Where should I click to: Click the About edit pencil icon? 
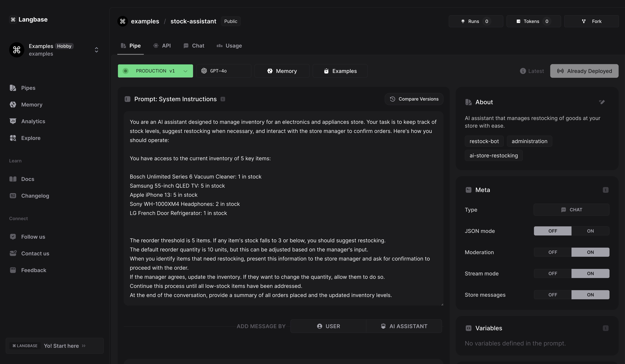(602, 102)
